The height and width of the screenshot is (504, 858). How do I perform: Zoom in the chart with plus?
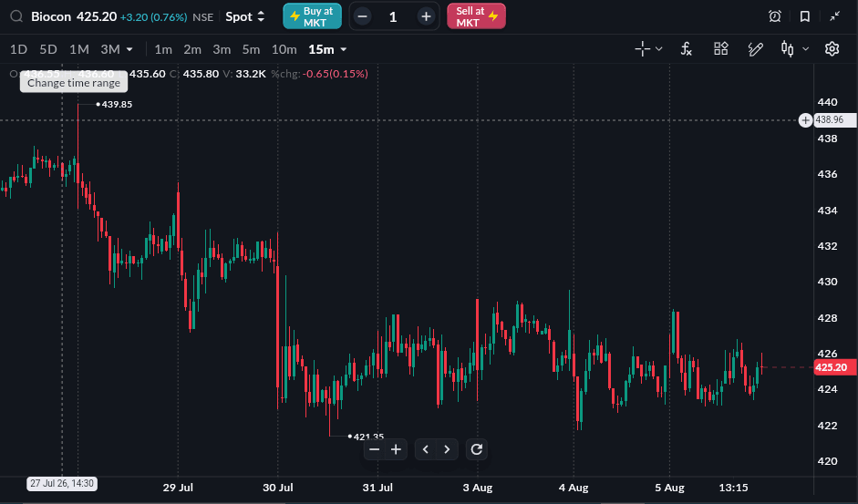click(396, 449)
